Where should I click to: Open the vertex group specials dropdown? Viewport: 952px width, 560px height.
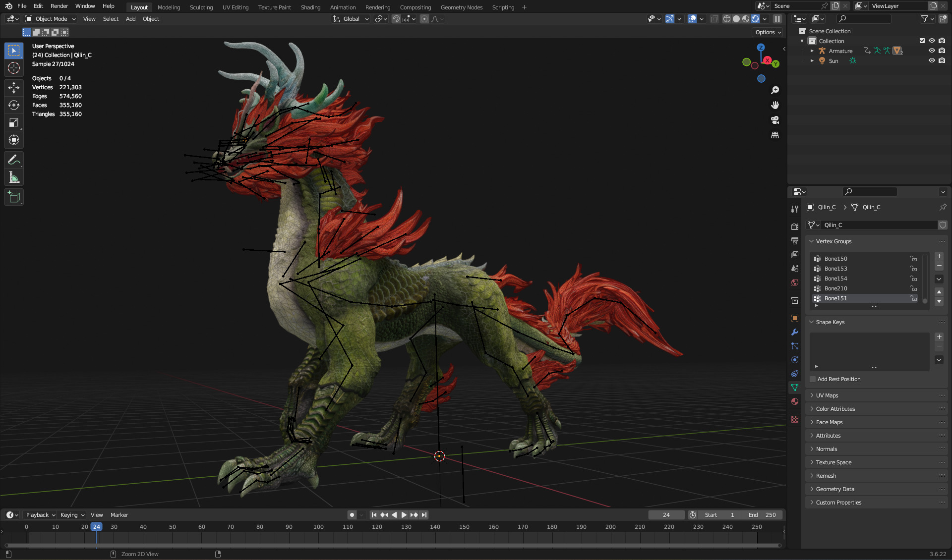(x=939, y=279)
